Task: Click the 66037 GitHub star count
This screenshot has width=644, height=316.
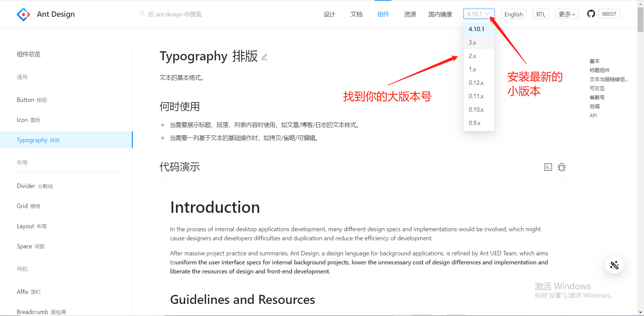Action: tap(609, 14)
